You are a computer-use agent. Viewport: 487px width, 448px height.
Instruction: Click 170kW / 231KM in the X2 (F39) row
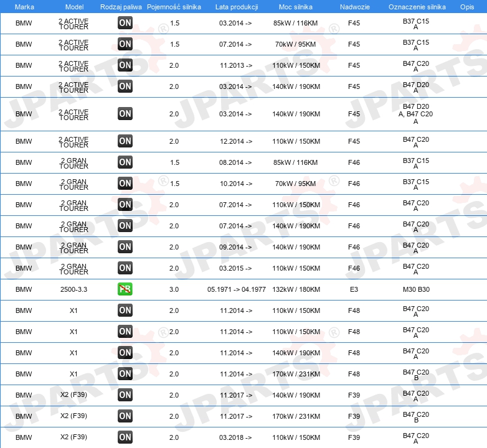point(296,416)
